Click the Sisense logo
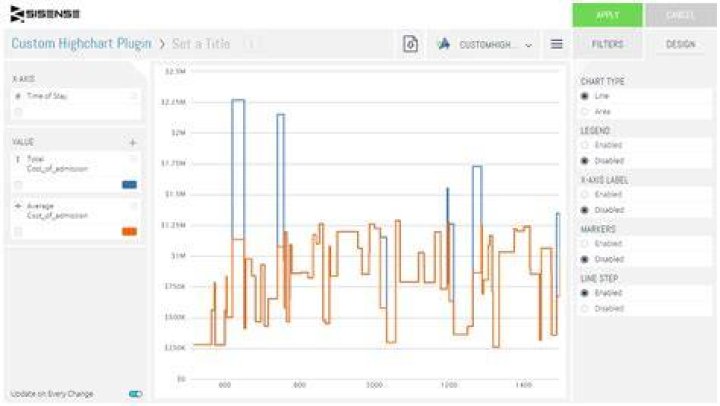 coord(45,14)
